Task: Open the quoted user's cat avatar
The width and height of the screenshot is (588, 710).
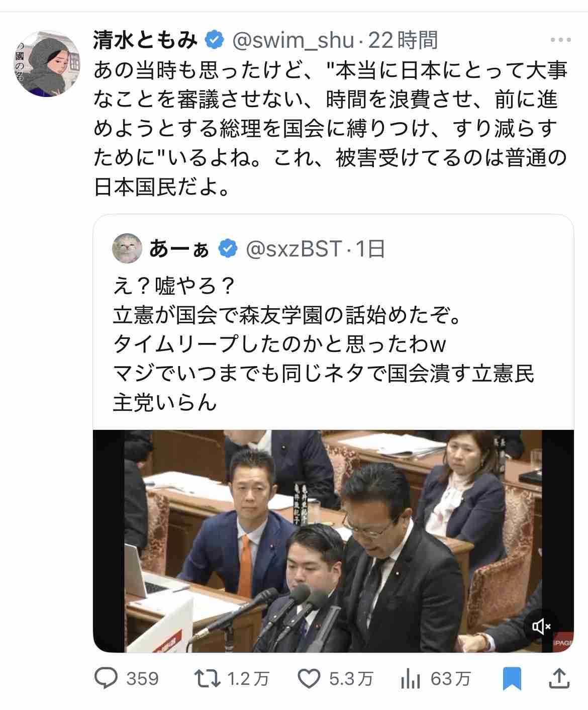Action: click(127, 248)
